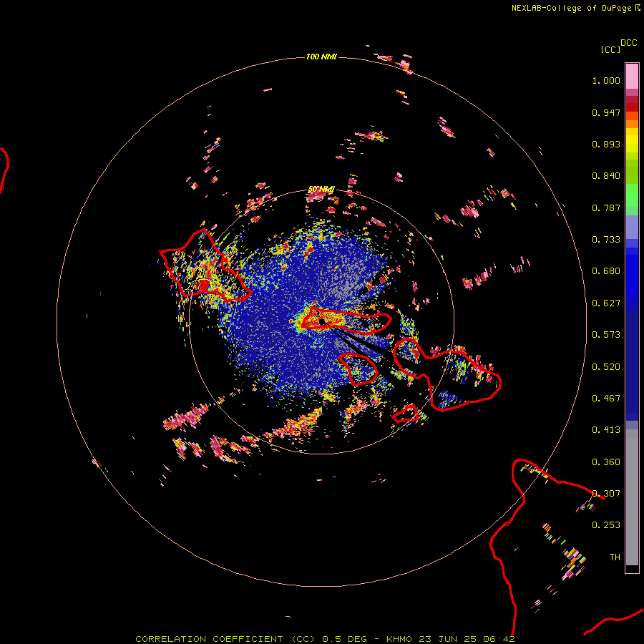Click the 0.307 scale value
This screenshot has width=644, height=644.
pos(606,494)
